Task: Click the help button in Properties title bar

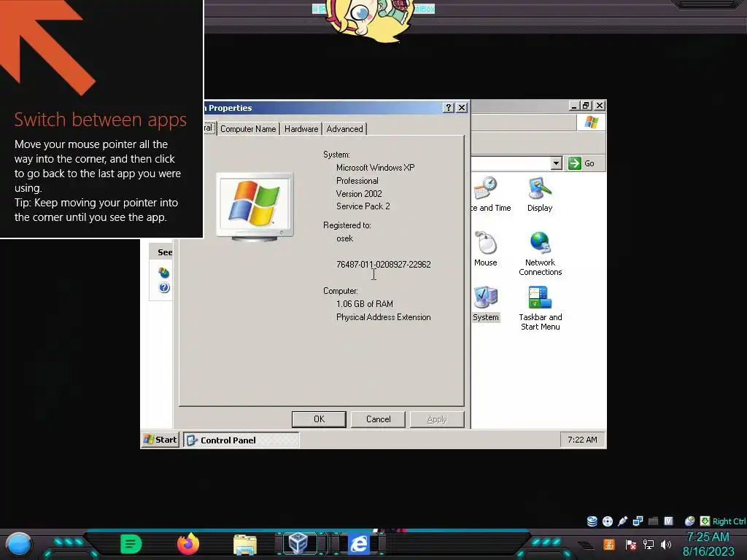Action: [448, 108]
